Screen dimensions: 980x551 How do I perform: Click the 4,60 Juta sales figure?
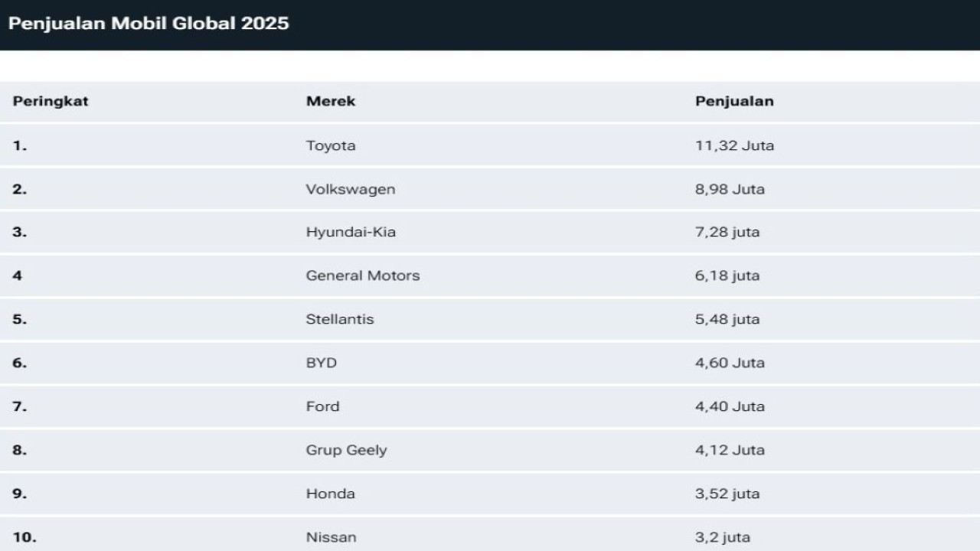pos(730,363)
